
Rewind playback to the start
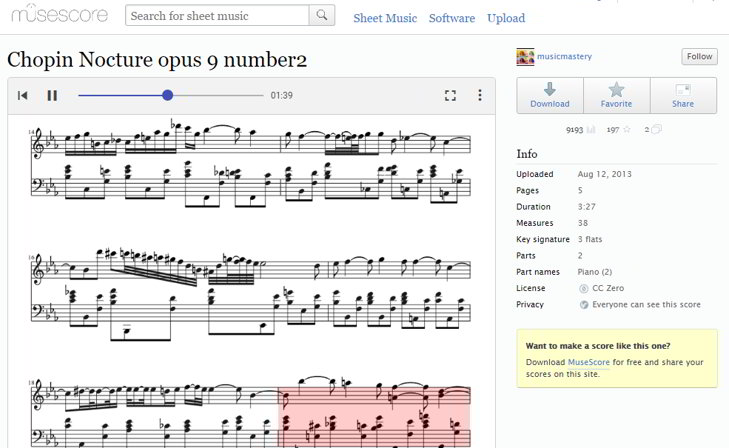22,95
